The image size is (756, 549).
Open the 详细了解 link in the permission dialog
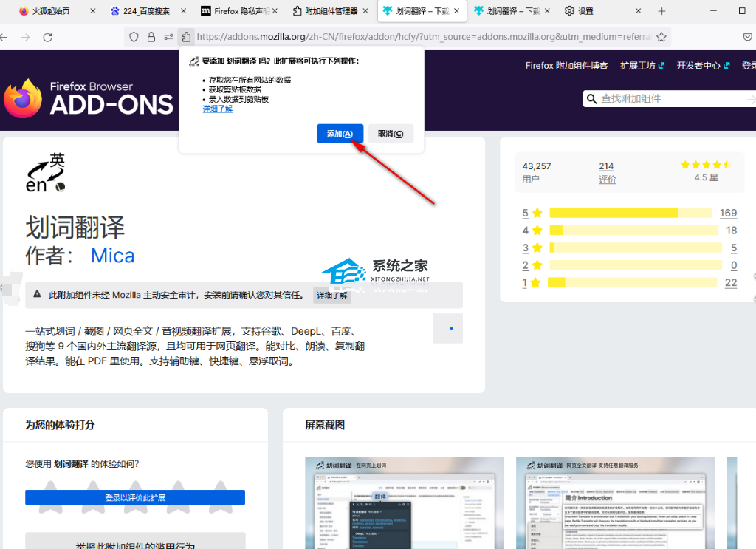(x=218, y=109)
